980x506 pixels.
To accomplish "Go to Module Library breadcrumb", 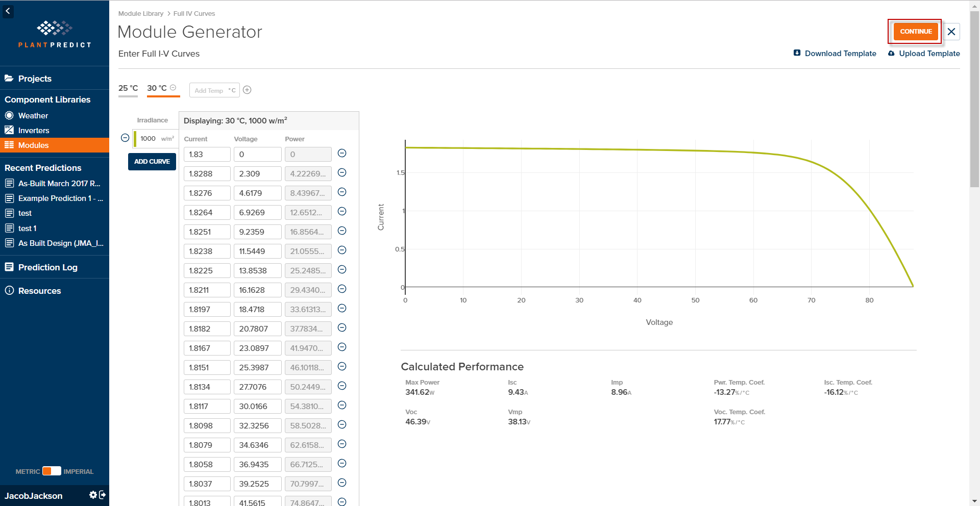I will click(x=141, y=14).
